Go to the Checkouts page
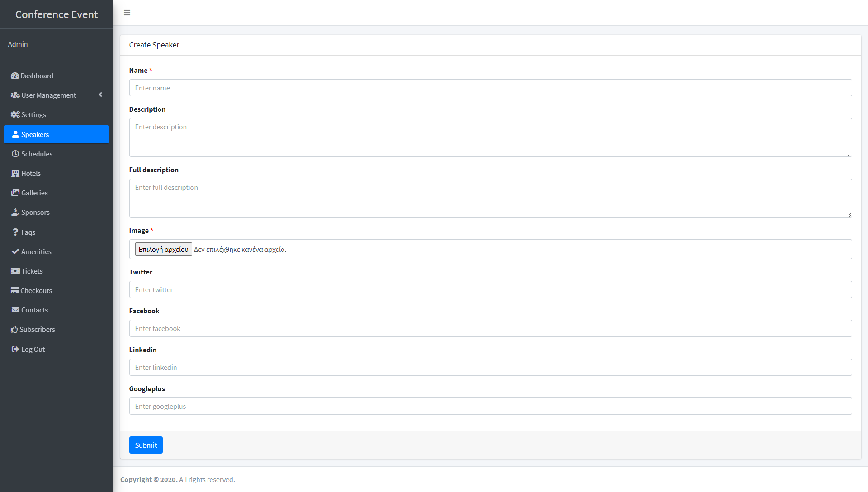The height and width of the screenshot is (492, 868). coord(57,291)
